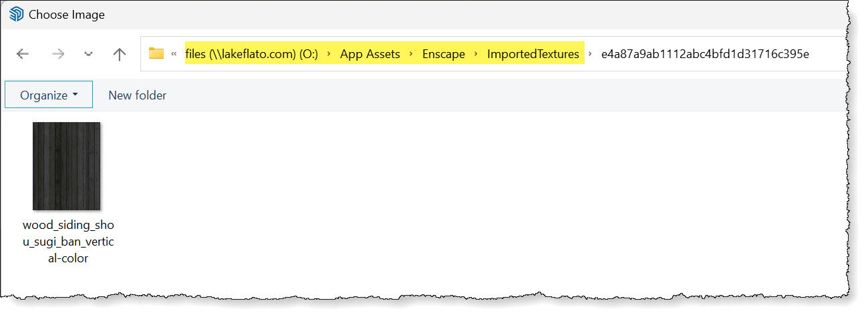This screenshot has height=317, width=868.
Task: Open ImportedTextures in the address path
Action: point(533,54)
